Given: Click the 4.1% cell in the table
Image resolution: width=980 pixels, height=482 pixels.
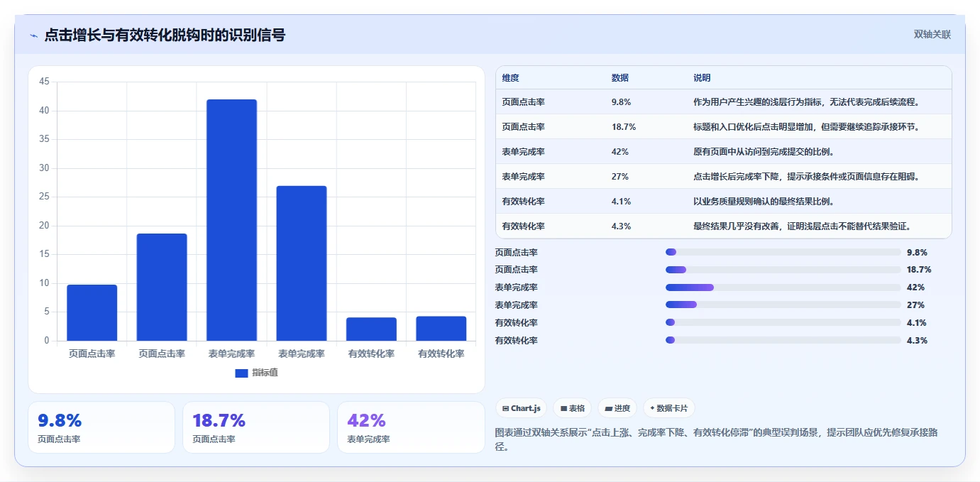Looking at the screenshot, I should tap(621, 202).
